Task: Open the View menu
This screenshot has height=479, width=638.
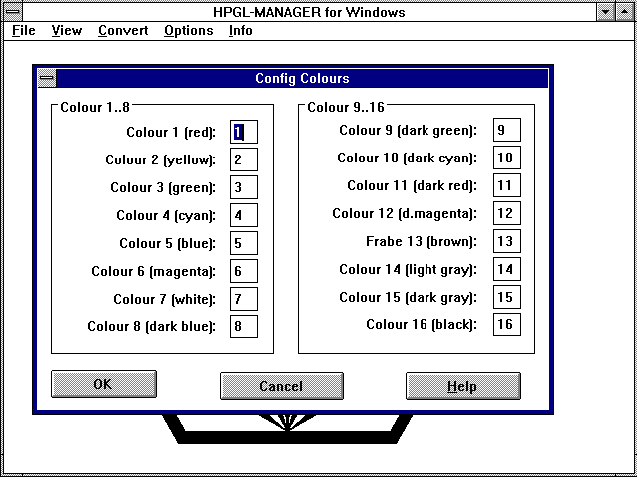Action: 67,31
